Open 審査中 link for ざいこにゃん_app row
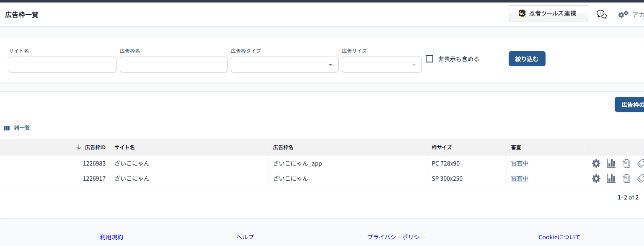Screen dimensions: 644x246 click(x=520, y=163)
